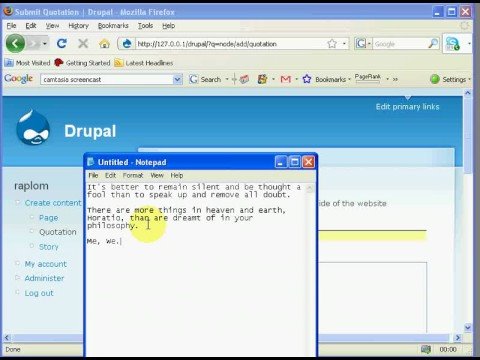Open the back/forward history dropdown arrow
The height and width of the screenshot is (360, 480).
(45, 44)
